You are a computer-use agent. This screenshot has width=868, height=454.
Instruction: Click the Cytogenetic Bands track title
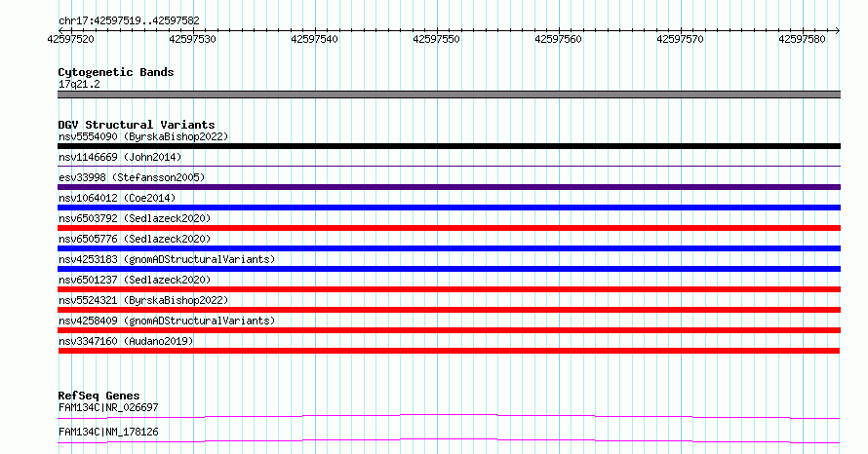tap(116, 72)
